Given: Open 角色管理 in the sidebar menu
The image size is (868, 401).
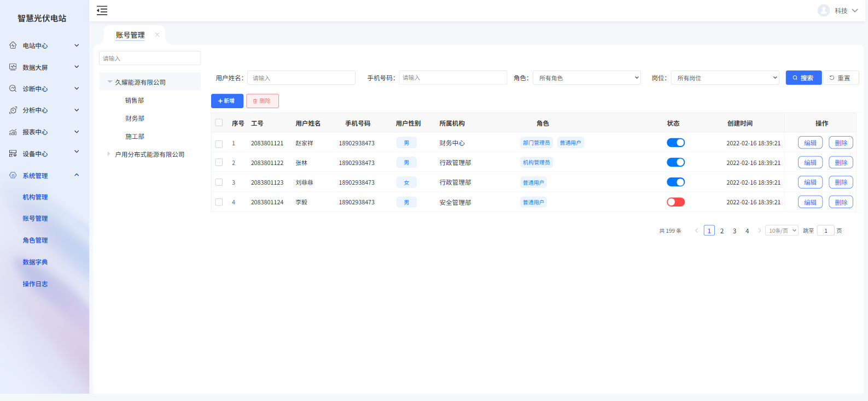Looking at the screenshot, I should (x=35, y=240).
